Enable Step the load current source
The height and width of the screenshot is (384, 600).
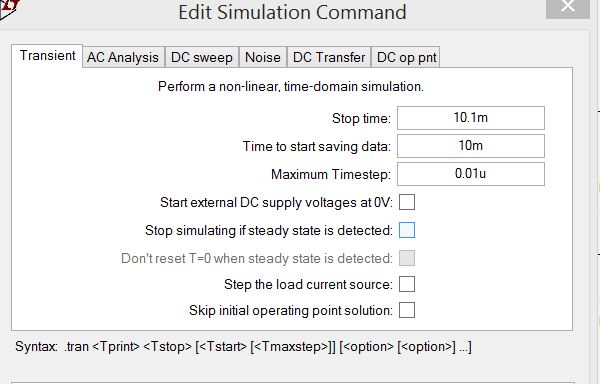[x=407, y=284]
